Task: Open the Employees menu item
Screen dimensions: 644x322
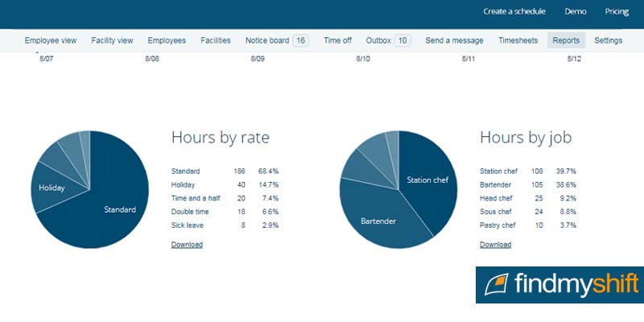Action: point(167,40)
